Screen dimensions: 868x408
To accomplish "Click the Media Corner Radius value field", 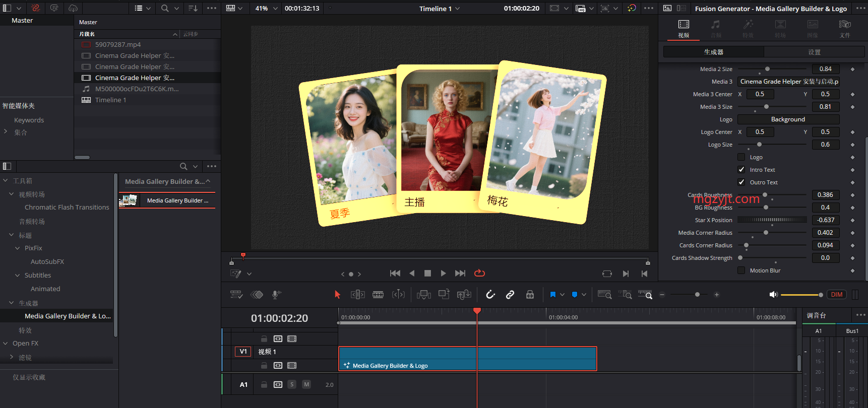I will 826,233.
